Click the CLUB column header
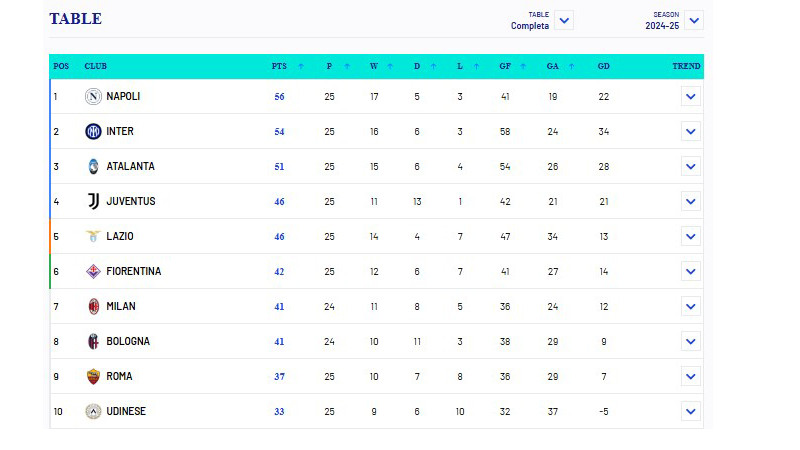800x450 pixels. coord(95,66)
